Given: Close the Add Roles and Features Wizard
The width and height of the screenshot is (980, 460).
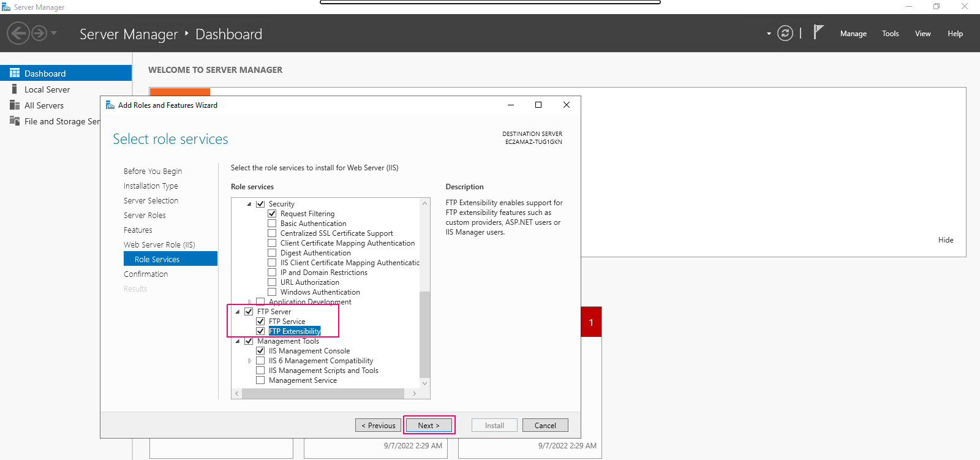Looking at the screenshot, I should pos(567,105).
